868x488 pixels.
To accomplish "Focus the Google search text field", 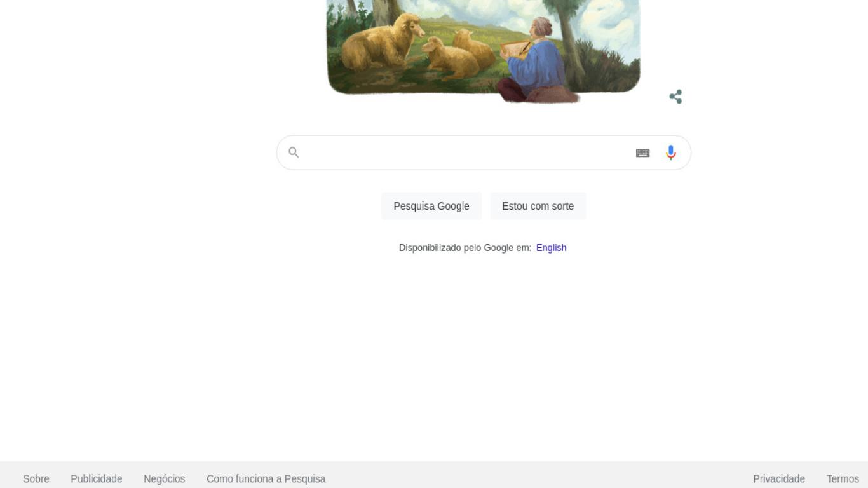I will [x=467, y=152].
